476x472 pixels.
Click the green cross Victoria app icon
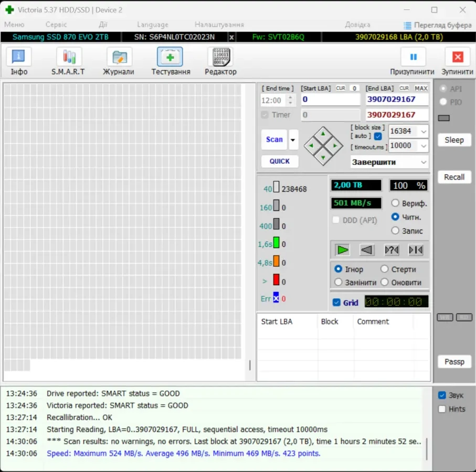[9, 10]
